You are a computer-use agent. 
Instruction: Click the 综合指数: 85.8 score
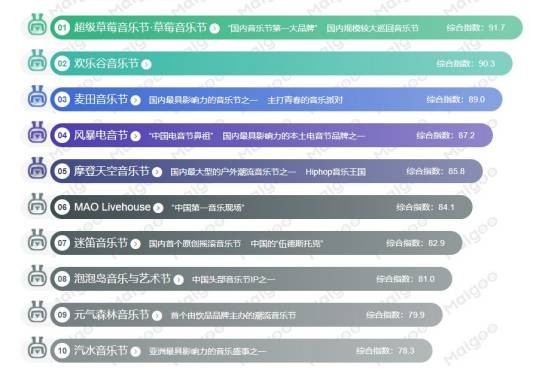(x=436, y=171)
